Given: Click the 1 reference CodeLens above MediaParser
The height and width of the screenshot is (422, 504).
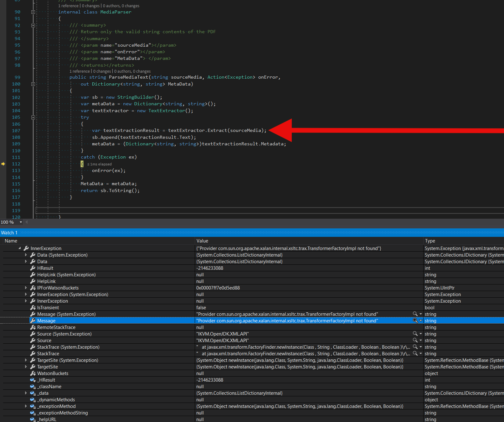Looking at the screenshot, I should (68, 6).
